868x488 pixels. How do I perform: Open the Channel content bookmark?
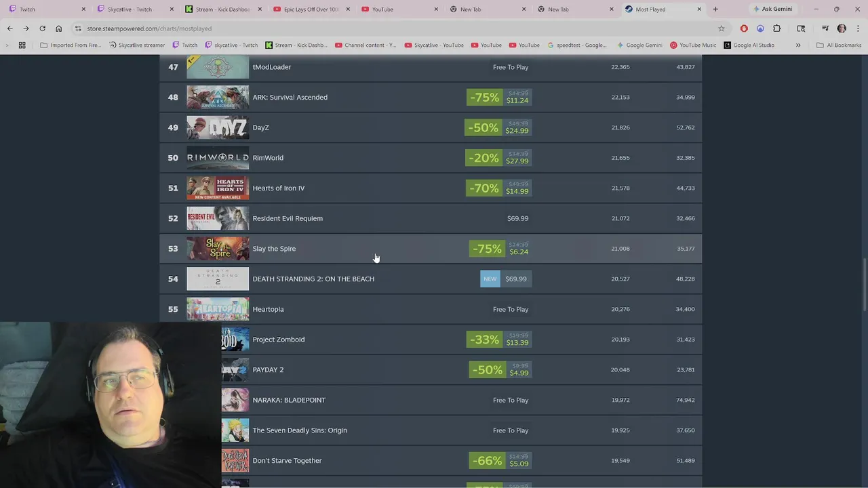(x=366, y=45)
